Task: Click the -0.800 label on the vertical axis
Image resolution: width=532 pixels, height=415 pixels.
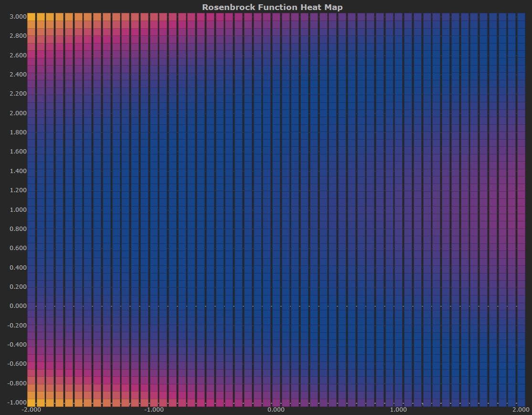Action: 17,383
